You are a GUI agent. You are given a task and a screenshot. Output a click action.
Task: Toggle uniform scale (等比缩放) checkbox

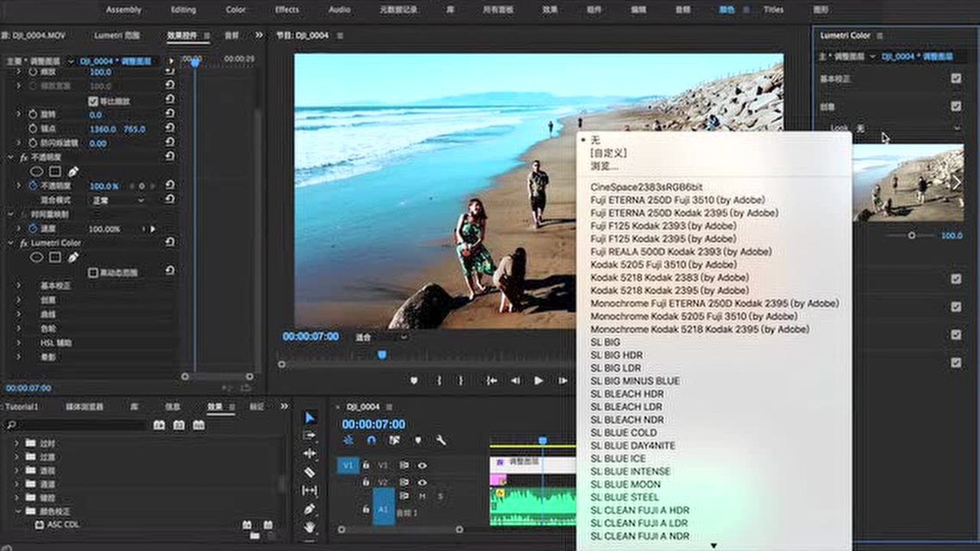93,101
